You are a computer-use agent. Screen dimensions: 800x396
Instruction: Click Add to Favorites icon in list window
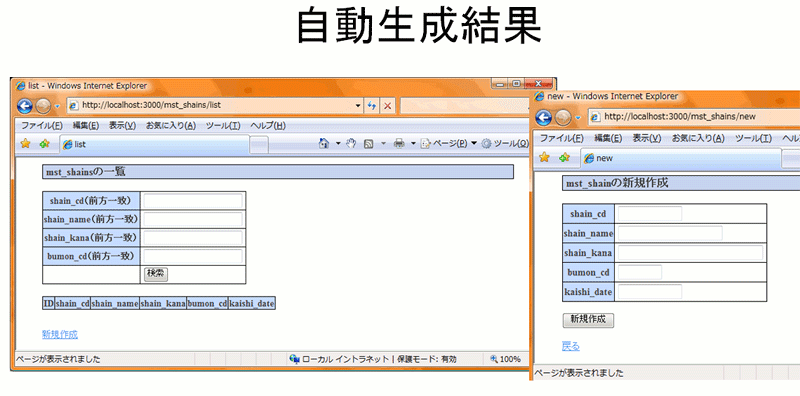pyautogui.click(x=44, y=144)
